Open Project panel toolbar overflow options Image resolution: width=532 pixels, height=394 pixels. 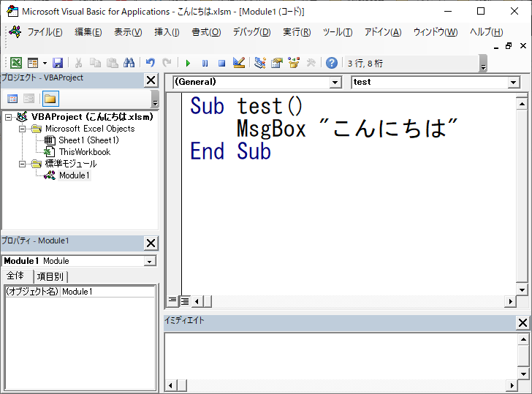pyautogui.click(x=155, y=99)
